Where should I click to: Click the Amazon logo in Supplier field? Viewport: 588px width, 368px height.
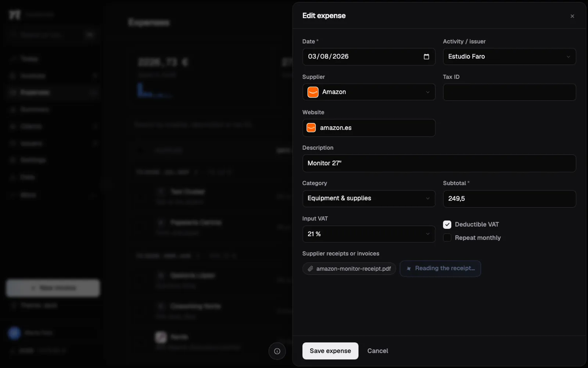point(313,92)
